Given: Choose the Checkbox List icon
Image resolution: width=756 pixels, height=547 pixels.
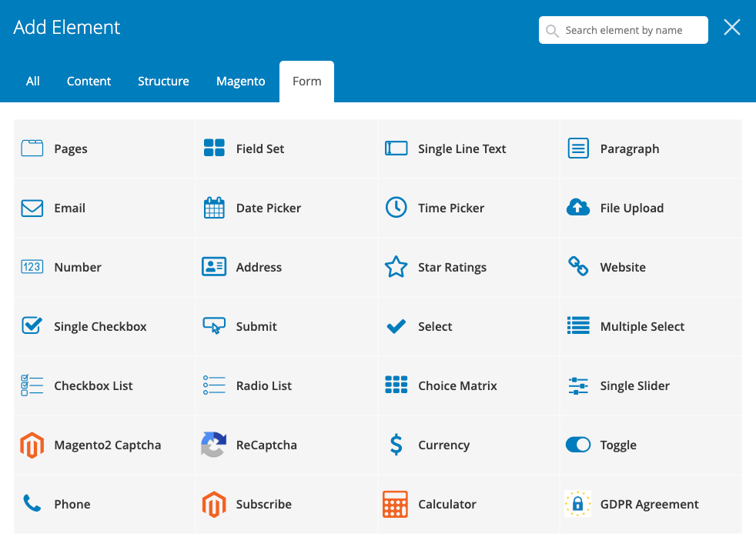Looking at the screenshot, I should click(x=32, y=385).
